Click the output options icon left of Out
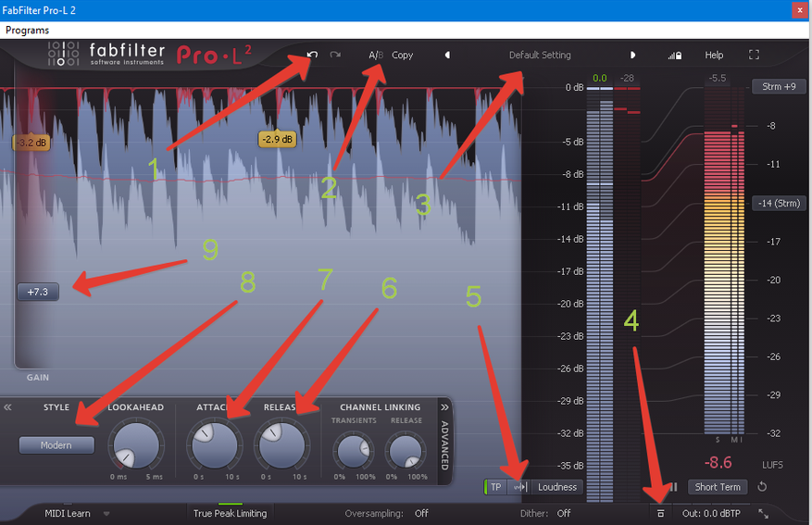This screenshot has height=525, width=812. click(660, 513)
